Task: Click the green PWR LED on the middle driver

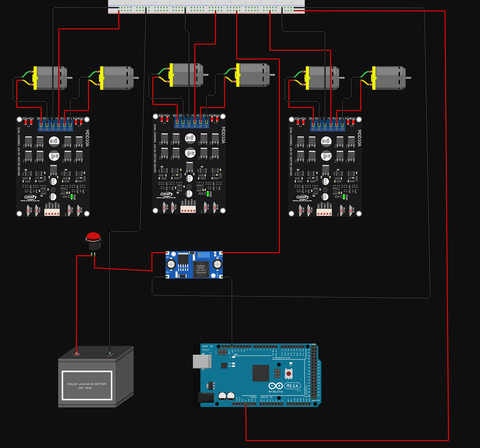Action: tap(208, 194)
